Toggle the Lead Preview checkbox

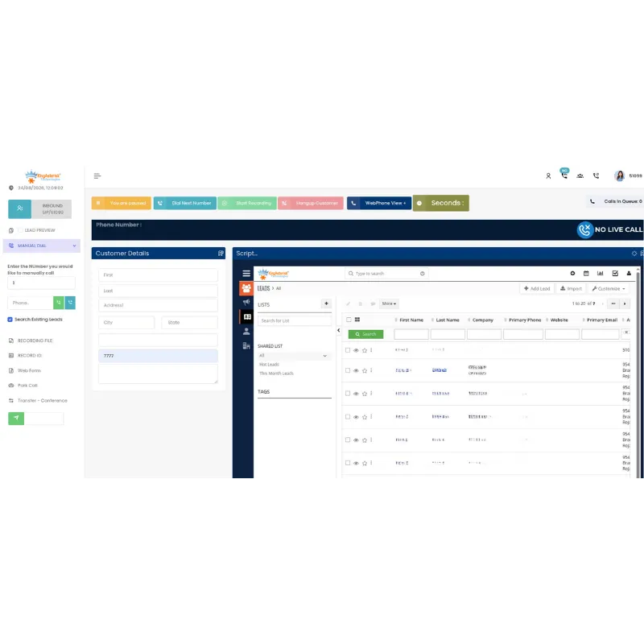point(20,230)
